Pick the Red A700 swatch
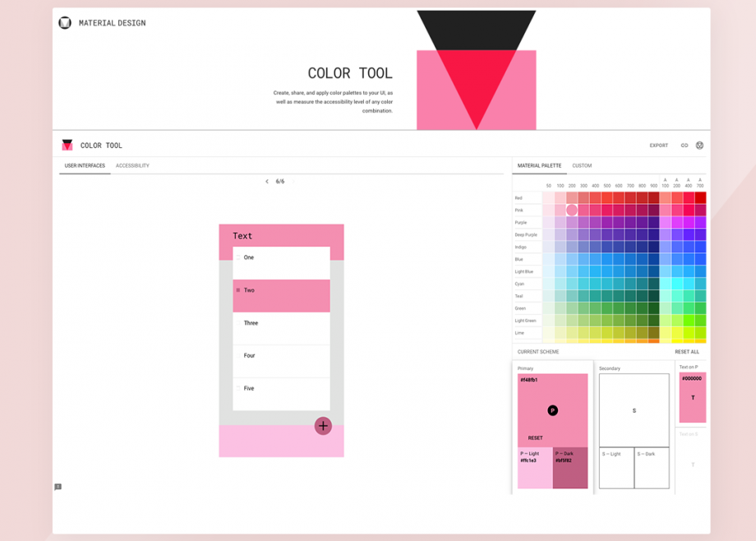Screen dimensions: 756x541 click(x=700, y=197)
